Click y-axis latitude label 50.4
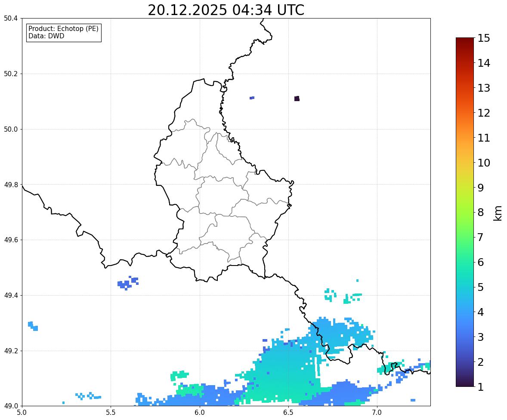This screenshot has width=507, height=420. click(x=11, y=19)
